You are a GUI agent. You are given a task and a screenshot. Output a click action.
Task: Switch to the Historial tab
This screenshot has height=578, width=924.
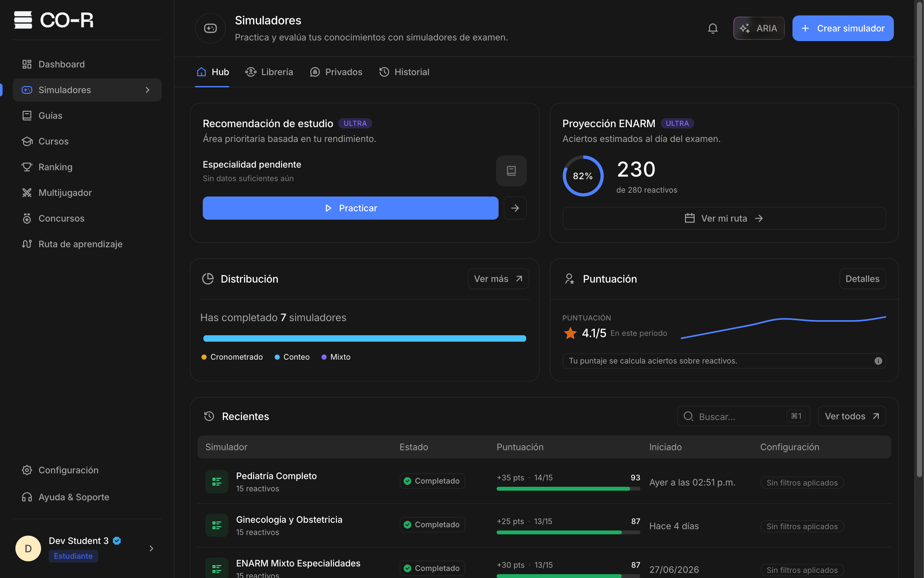pos(404,72)
